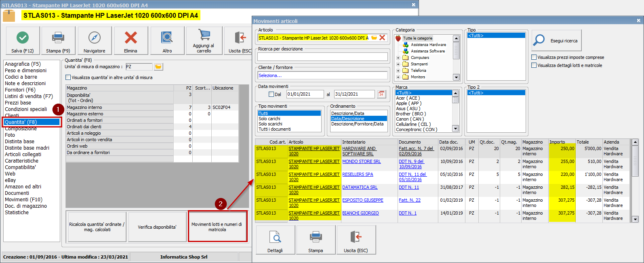Expand the Monitors category node
The height and width of the screenshot is (263, 644).
pos(398,77)
